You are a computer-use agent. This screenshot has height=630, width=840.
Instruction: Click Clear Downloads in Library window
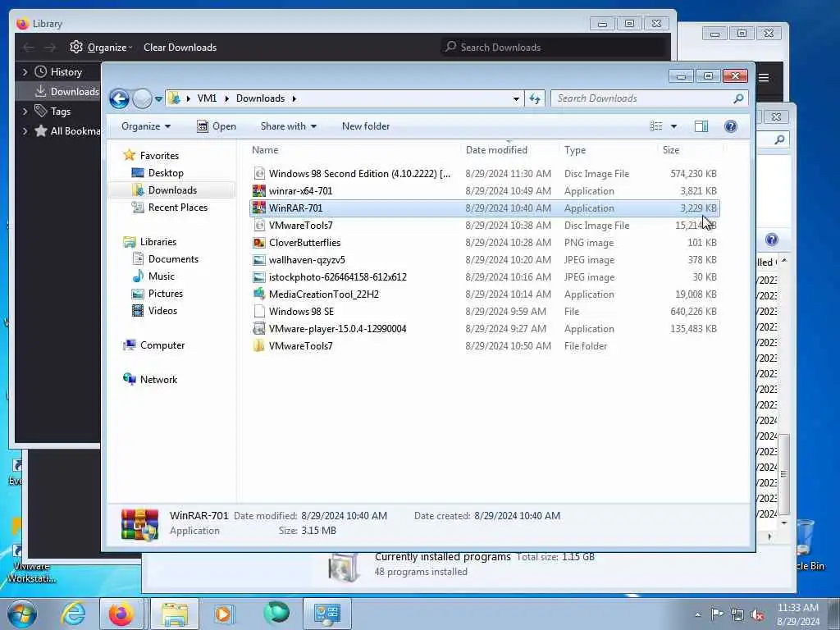click(180, 47)
